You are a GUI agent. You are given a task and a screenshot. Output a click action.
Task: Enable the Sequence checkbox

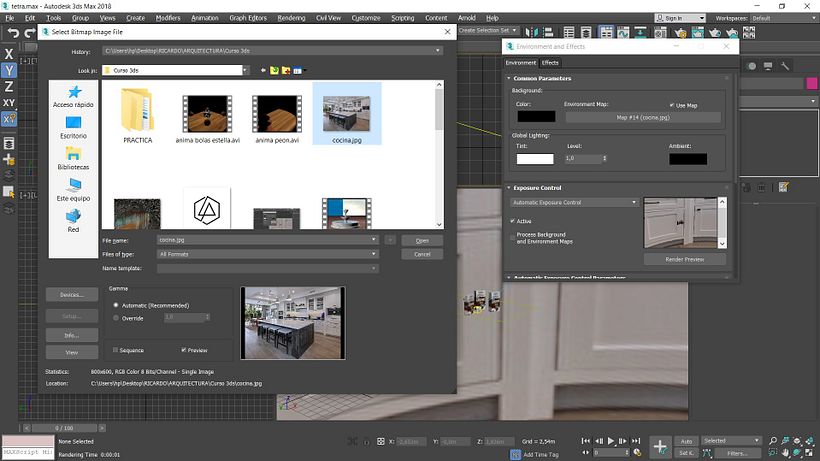pyautogui.click(x=116, y=350)
